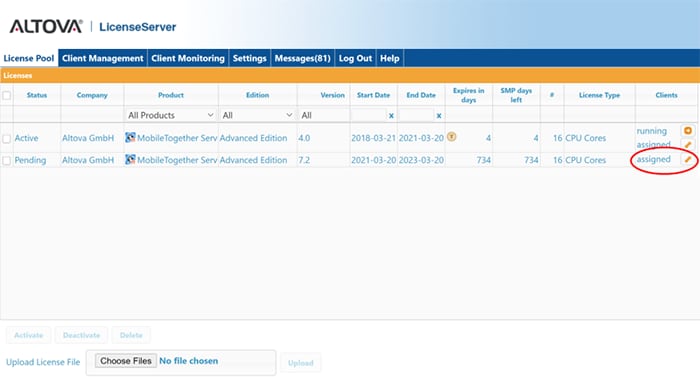700x377 pixels.
Task: Click the Deactivate button
Action: click(81, 335)
